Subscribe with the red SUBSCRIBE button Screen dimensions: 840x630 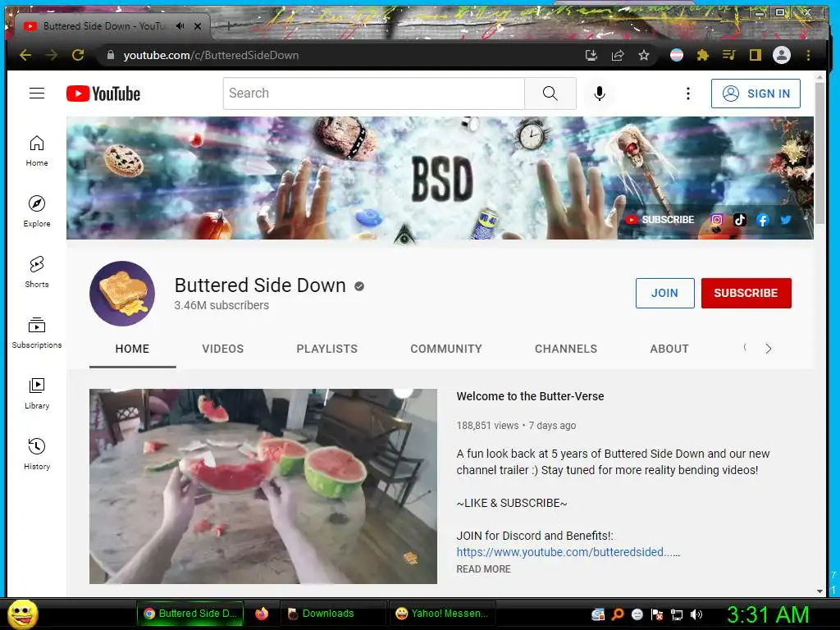pos(746,293)
